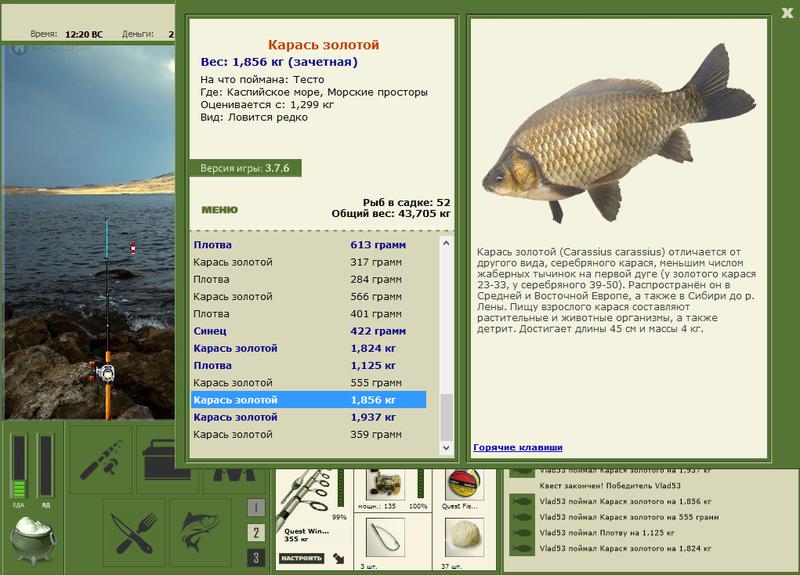Click the jumping fish keepnet icon
This screenshot has height=575, width=800.
tap(201, 533)
